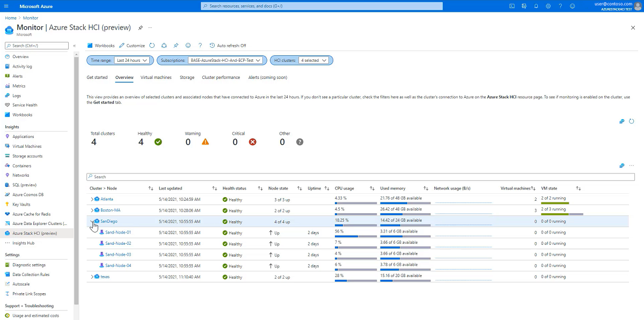
Task: Collapse the left sidebar with the double chevron
Action: click(75, 46)
